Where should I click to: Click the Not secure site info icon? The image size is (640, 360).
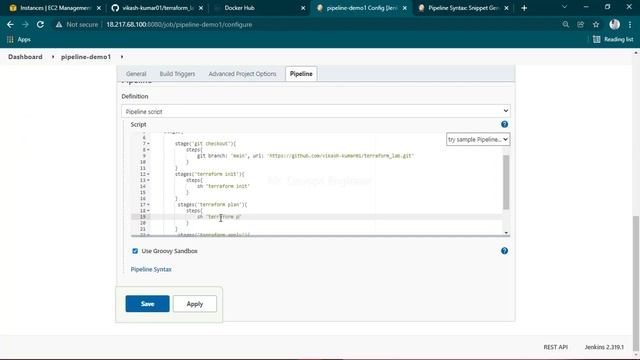(x=59, y=24)
